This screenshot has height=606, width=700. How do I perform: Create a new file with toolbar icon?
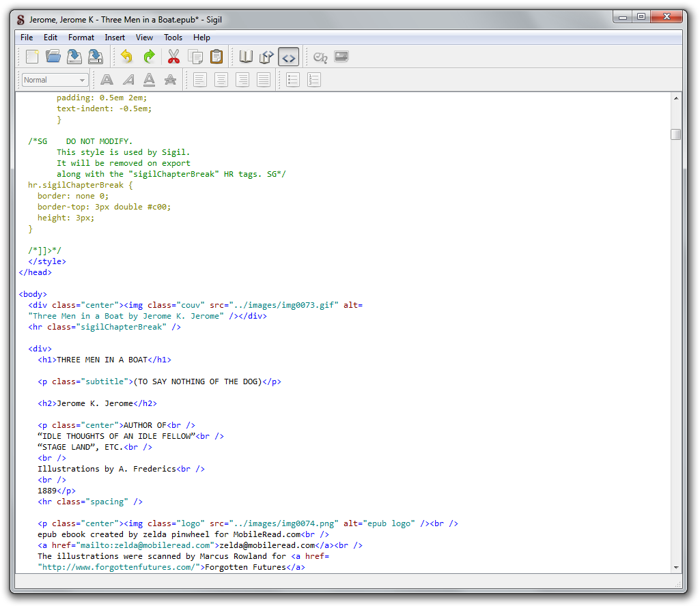click(32, 57)
